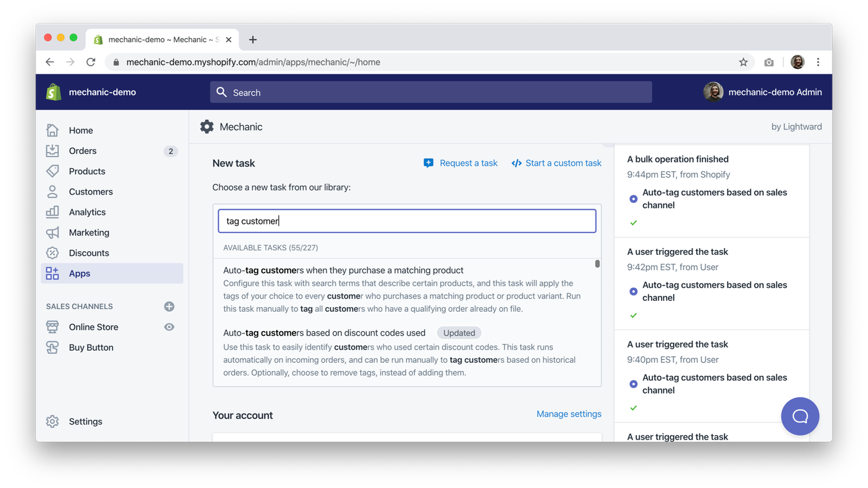The height and width of the screenshot is (488, 868).
Task: Open the Chrome profile avatar
Action: [x=797, y=62]
